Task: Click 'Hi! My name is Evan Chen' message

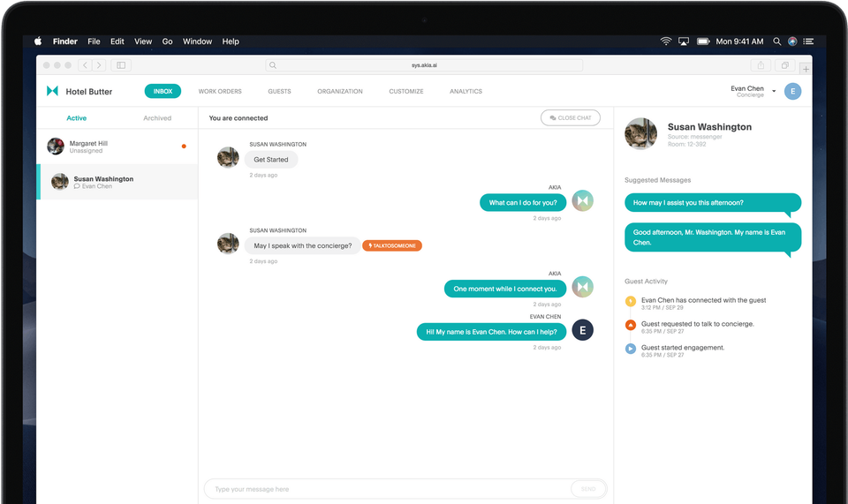Action: [x=491, y=332]
